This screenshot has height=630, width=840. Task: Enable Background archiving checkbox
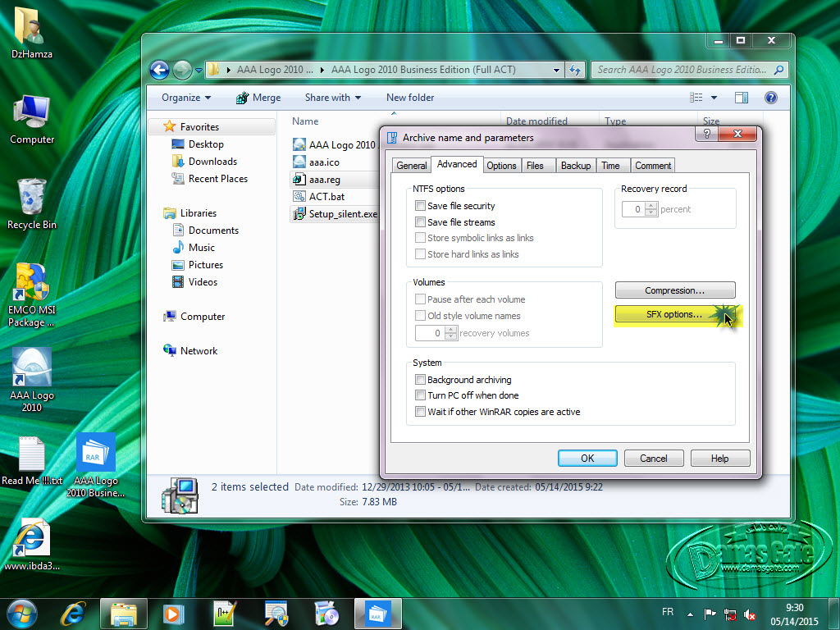[x=420, y=379]
